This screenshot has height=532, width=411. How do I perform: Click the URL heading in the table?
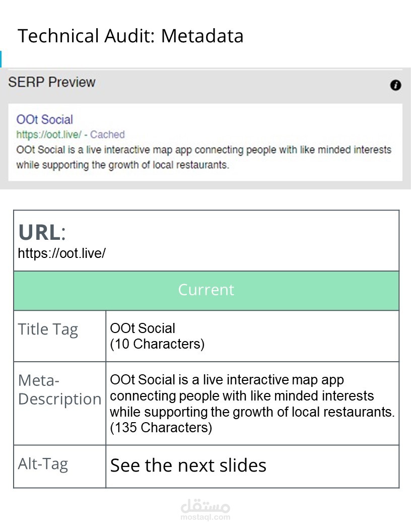click(x=42, y=232)
